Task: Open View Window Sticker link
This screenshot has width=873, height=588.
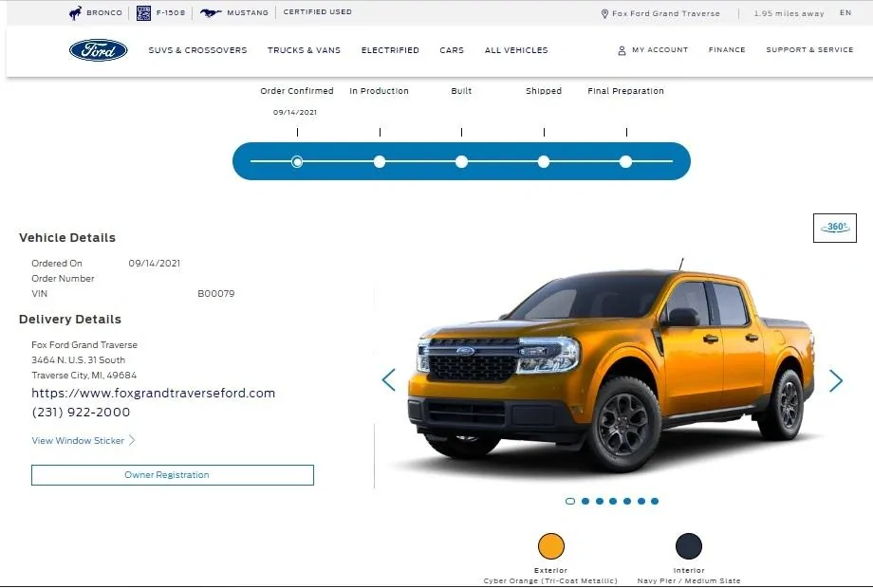Action: tap(78, 441)
